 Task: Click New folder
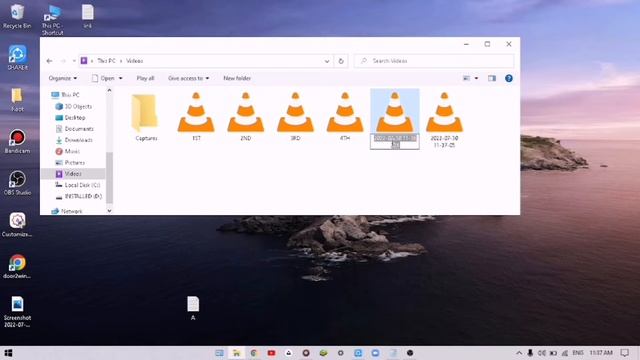237,78
